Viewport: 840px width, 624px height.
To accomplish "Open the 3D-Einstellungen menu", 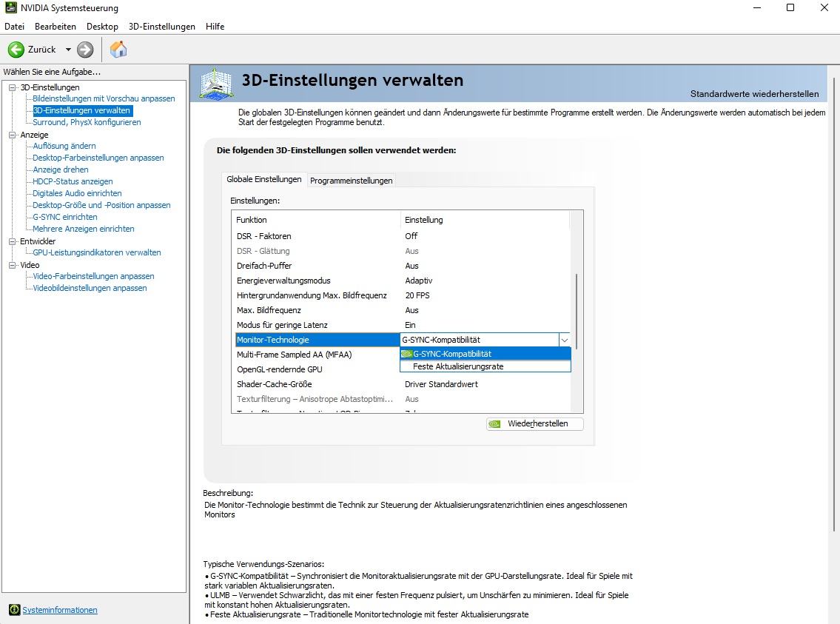I will [162, 26].
